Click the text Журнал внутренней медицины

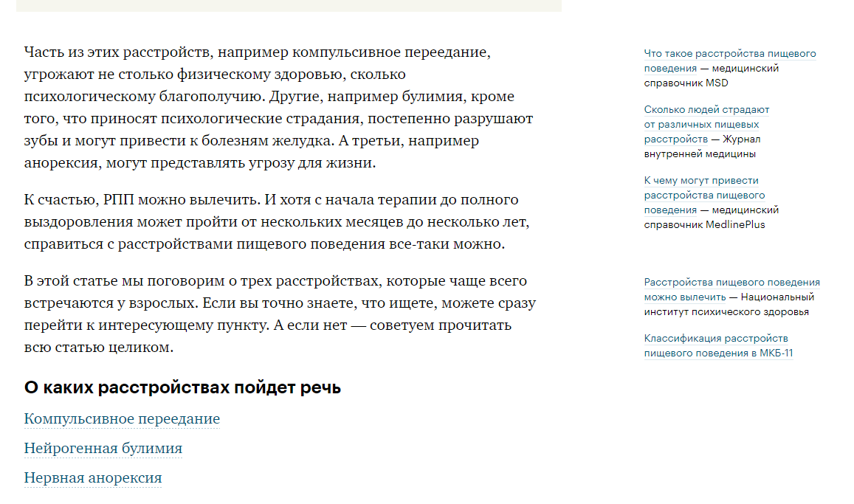[702, 146]
